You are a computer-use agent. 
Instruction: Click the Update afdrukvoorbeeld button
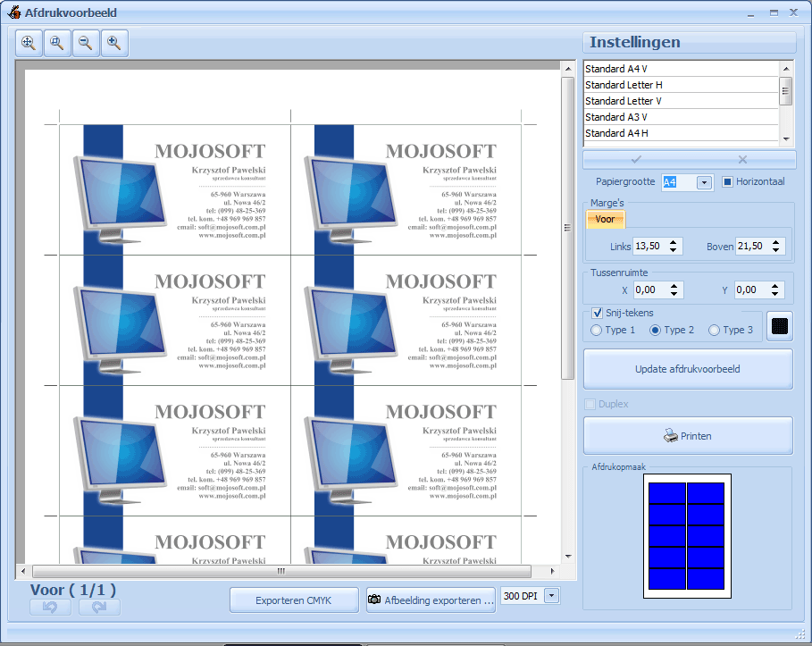tap(688, 369)
